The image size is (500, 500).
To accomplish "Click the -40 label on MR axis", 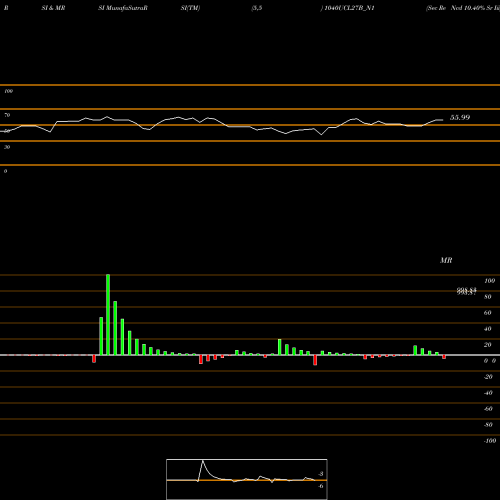I will pos(488,393).
